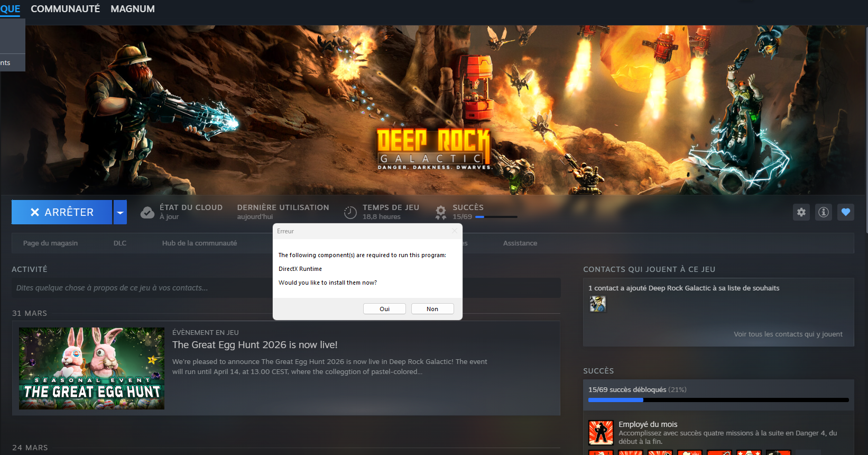Add the game to favorites with the heart icon
Screen dimensions: 868x455
[846, 212]
